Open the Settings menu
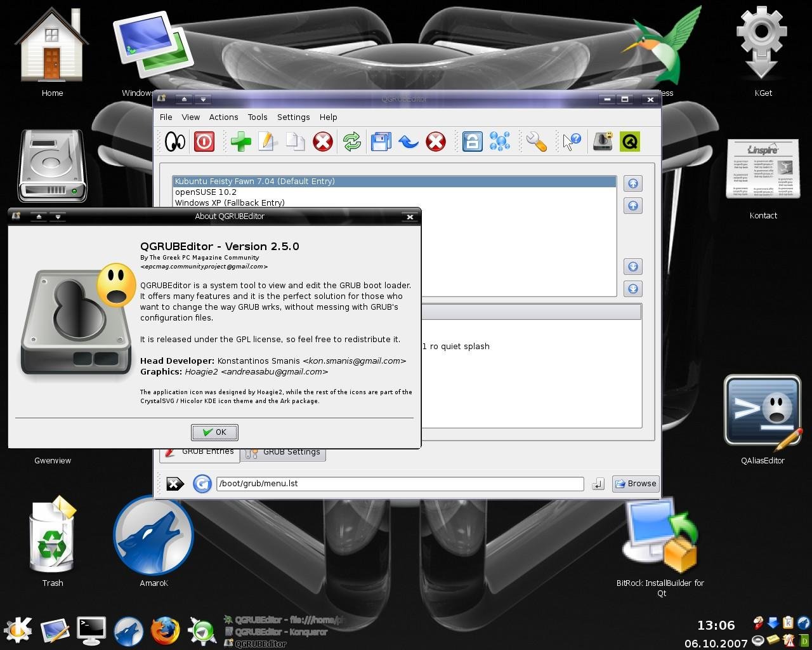 point(293,117)
